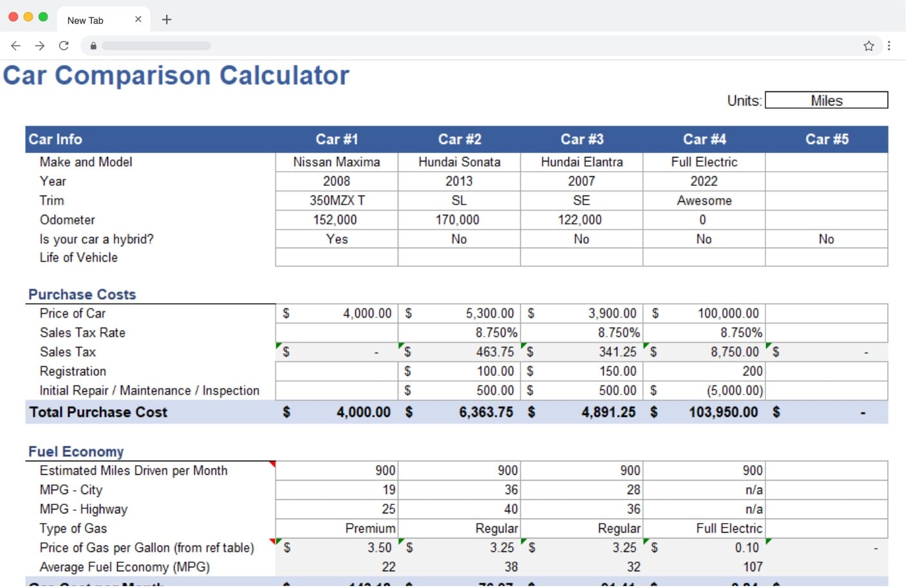Select the Car #5 Make and Model cell

click(827, 162)
